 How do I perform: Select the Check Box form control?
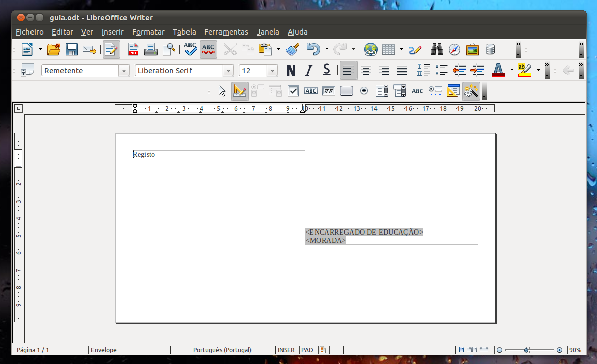(x=293, y=90)
